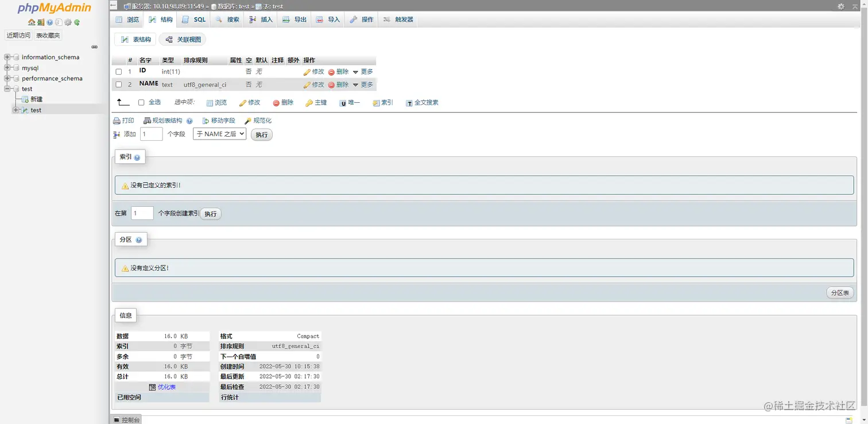Click the page settings gear at top right
868x424 pixels.
click(x=841, y=6)
